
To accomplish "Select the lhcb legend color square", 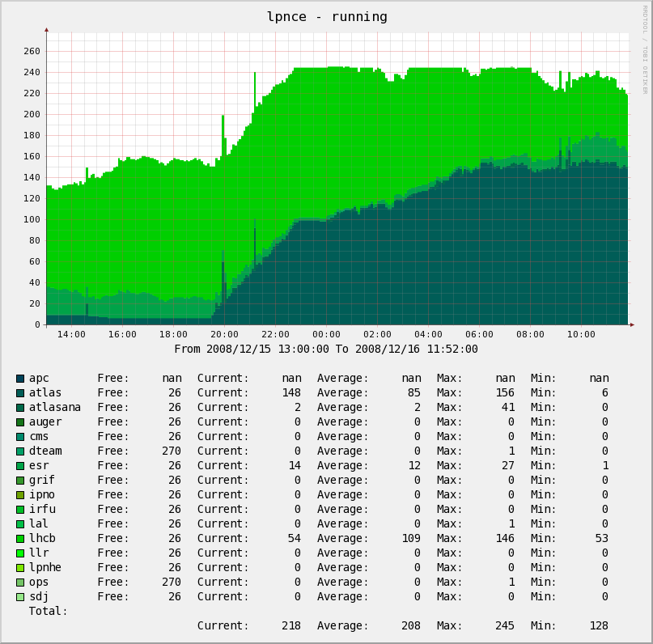I will coord(20,539).
